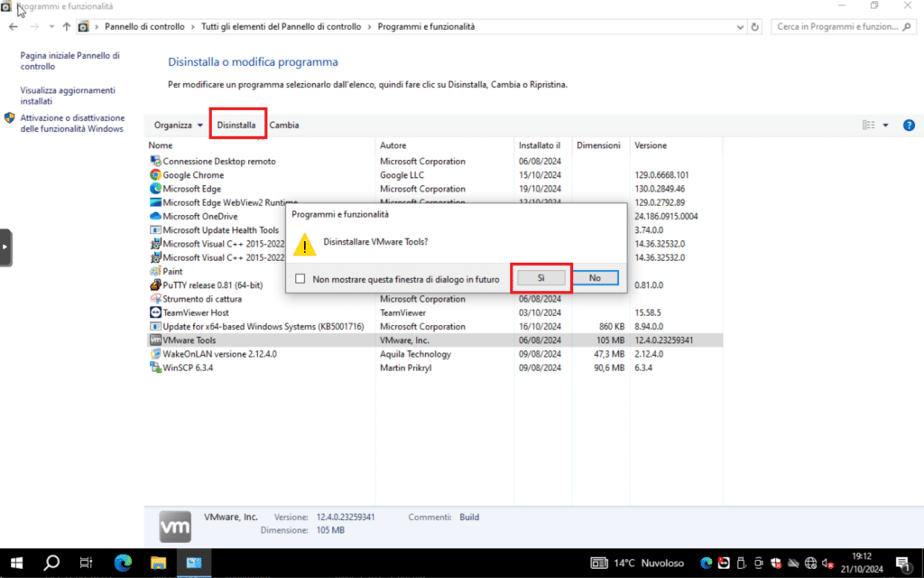Click Tutti gli elementi del Pannello di controllo breadcrumb
The width and height of the screenshot is (924, 578).
tap(282, 26)
